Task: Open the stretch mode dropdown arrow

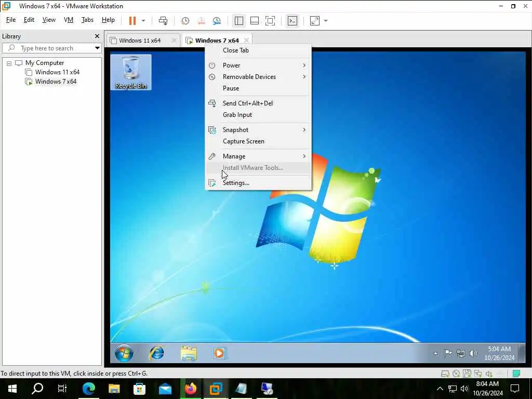Action: [326, 21]
